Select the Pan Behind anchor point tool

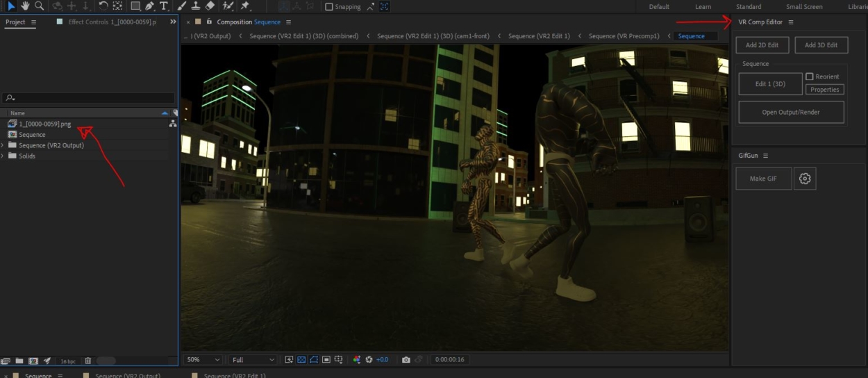[x=117, y=6]
